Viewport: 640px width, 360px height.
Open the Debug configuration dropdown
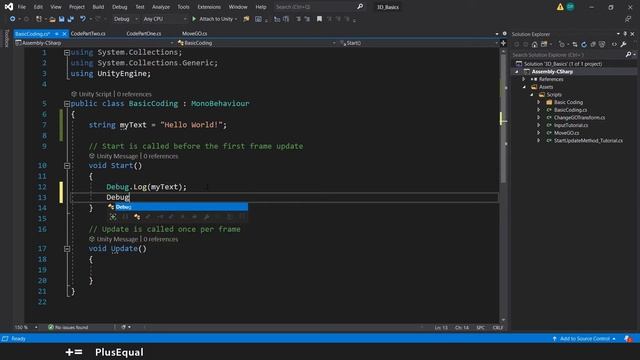(125, 19)
